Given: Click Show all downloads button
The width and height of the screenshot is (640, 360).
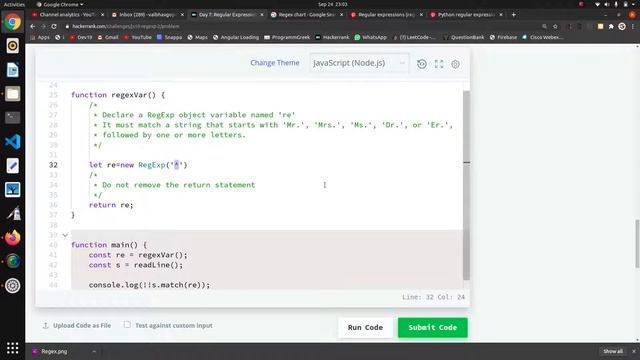Looking at the screenshot, I should click(613, 351).
